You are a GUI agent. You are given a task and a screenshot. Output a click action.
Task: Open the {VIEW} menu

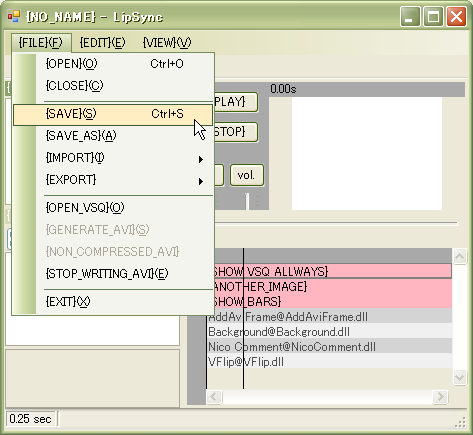tap(167, 43)
